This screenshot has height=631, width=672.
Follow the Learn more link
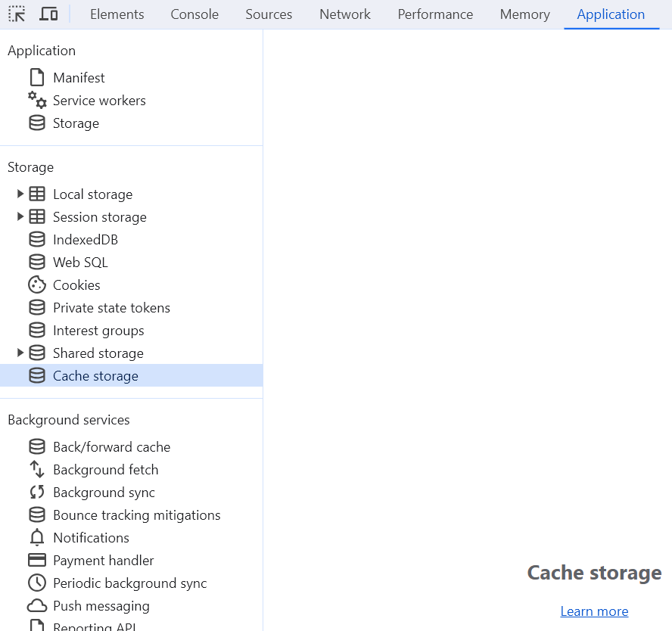(x=594, y=611)
